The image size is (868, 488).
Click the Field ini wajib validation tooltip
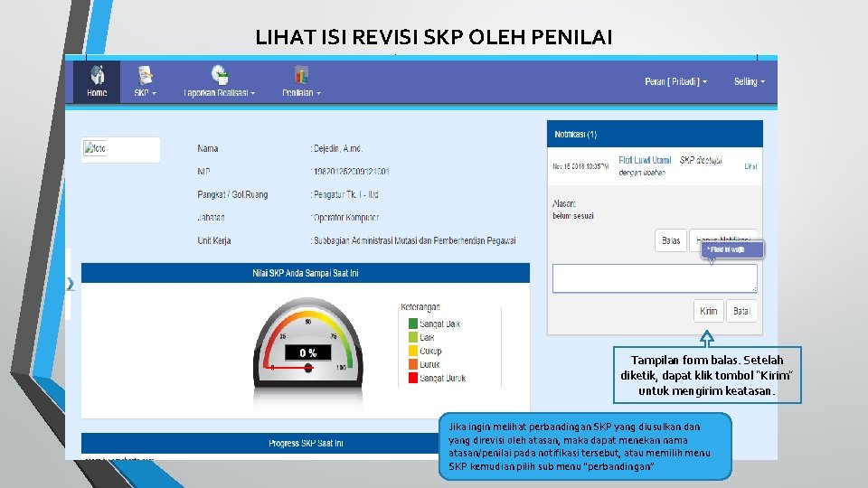tap(732, 249)
